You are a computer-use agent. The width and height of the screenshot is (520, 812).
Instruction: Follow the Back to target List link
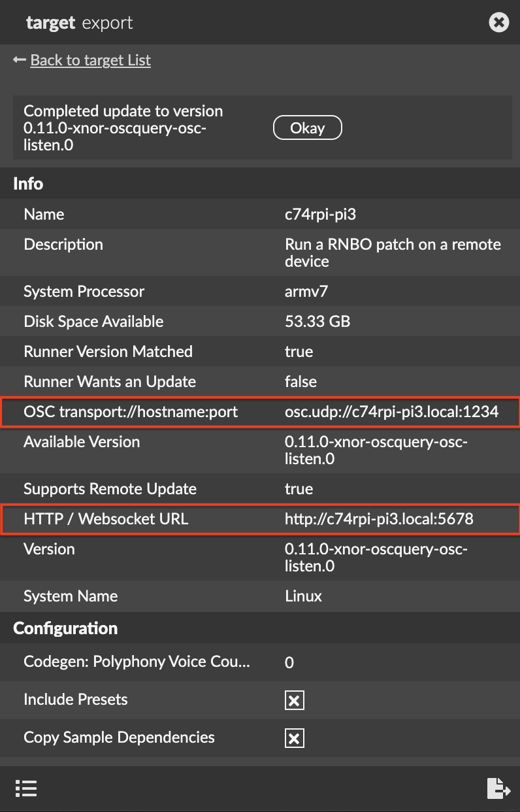pos(89,59)
